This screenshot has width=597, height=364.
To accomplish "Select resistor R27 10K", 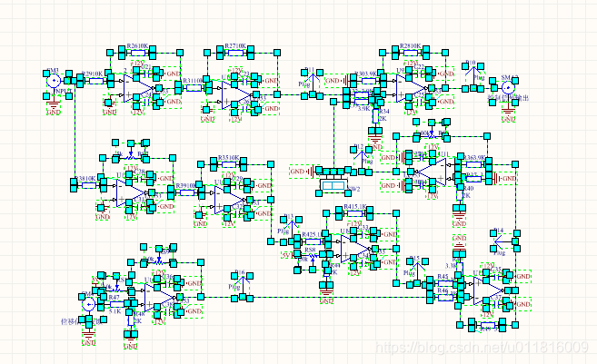I will coord(235,53).
